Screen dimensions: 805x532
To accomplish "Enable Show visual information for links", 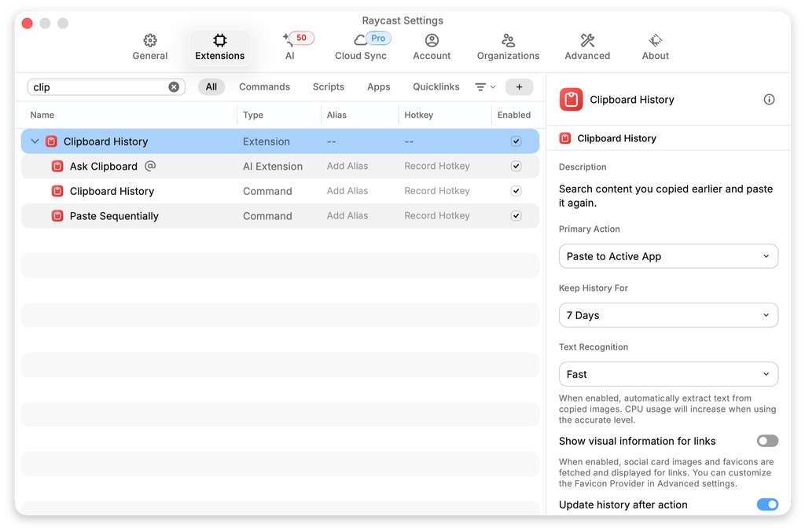I will [x=767, y=441].
